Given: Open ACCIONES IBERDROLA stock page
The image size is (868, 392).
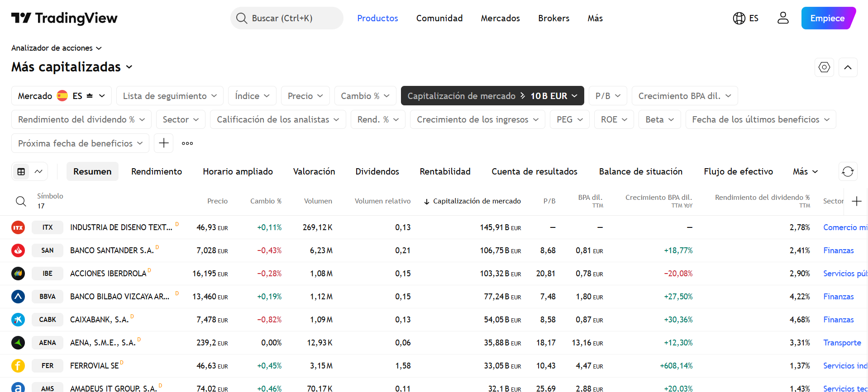Looking at the screenshot, I should pyautogui.click(x=108, y=274).
